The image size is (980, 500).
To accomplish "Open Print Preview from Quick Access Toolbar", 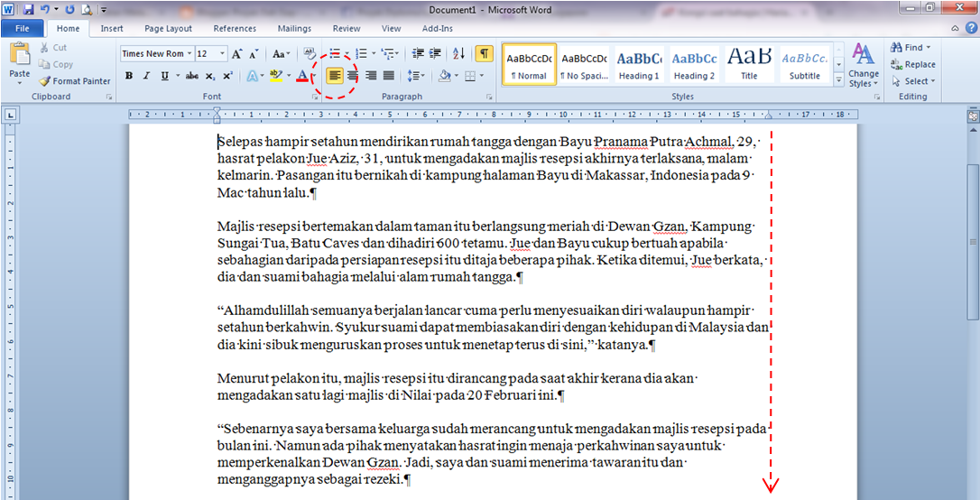I will pos(87,10).
